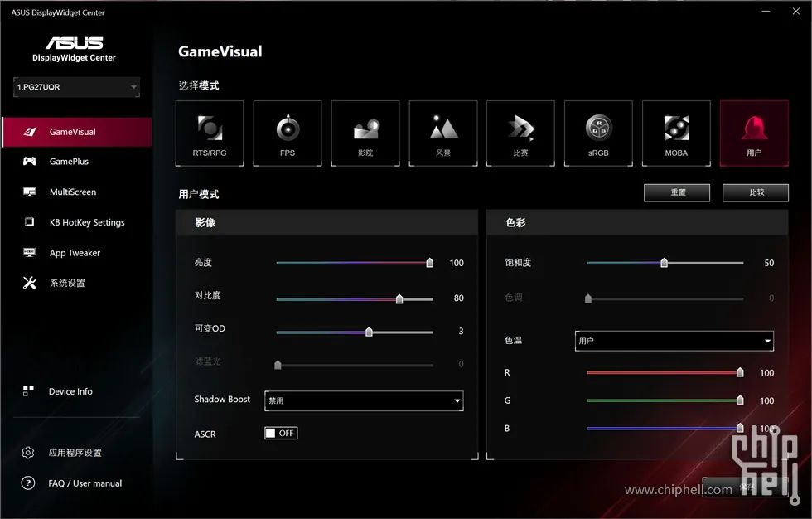812x519 pixels.
Task: Click the R red slider handle
Action: coord(740,372)
